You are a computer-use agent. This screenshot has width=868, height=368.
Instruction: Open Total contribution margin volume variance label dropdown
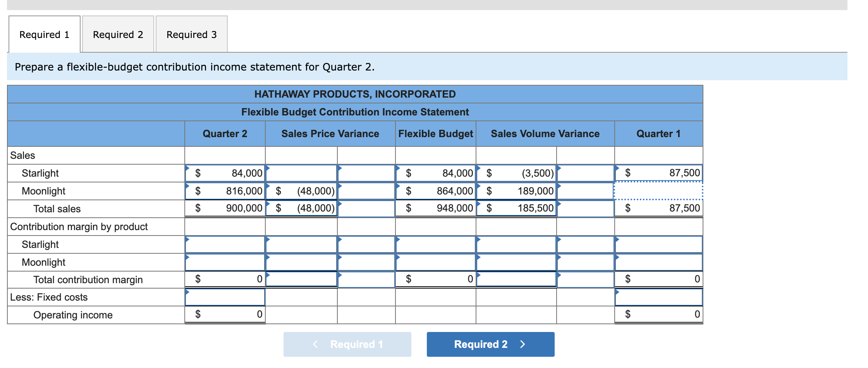(586, 279)
